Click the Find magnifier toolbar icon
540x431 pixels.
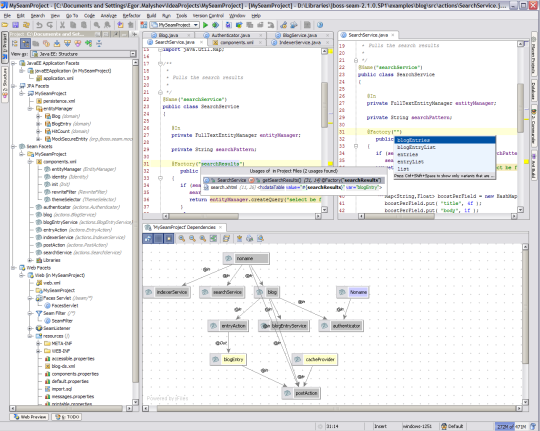(97, 25)
